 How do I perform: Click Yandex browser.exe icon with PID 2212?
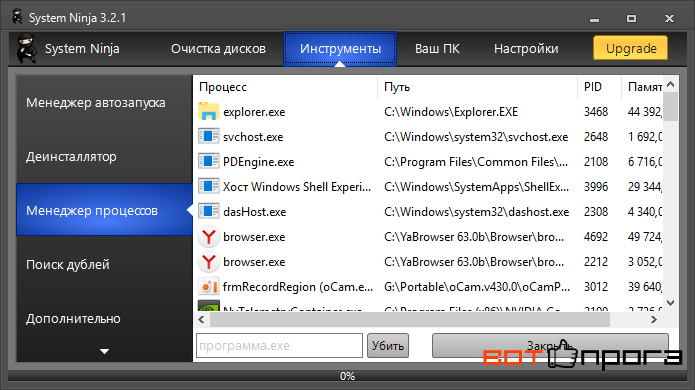point(208,261)
